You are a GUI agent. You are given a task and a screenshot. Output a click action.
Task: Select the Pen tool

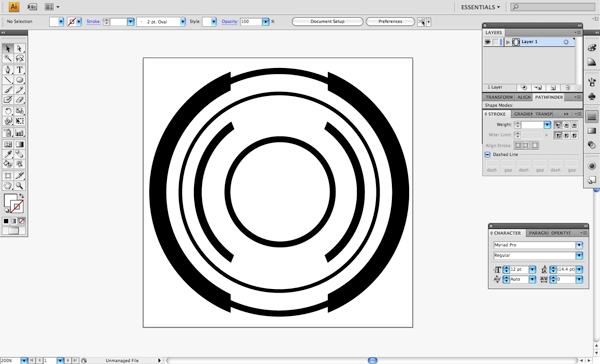click(x=8, y=70)
